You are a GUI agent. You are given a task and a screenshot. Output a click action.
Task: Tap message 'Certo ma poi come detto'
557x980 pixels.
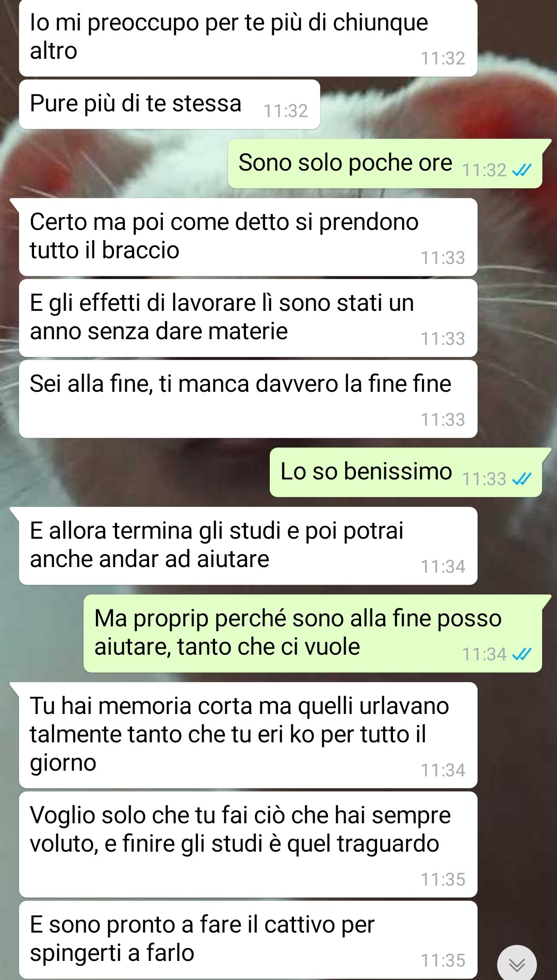coord(248,237)
